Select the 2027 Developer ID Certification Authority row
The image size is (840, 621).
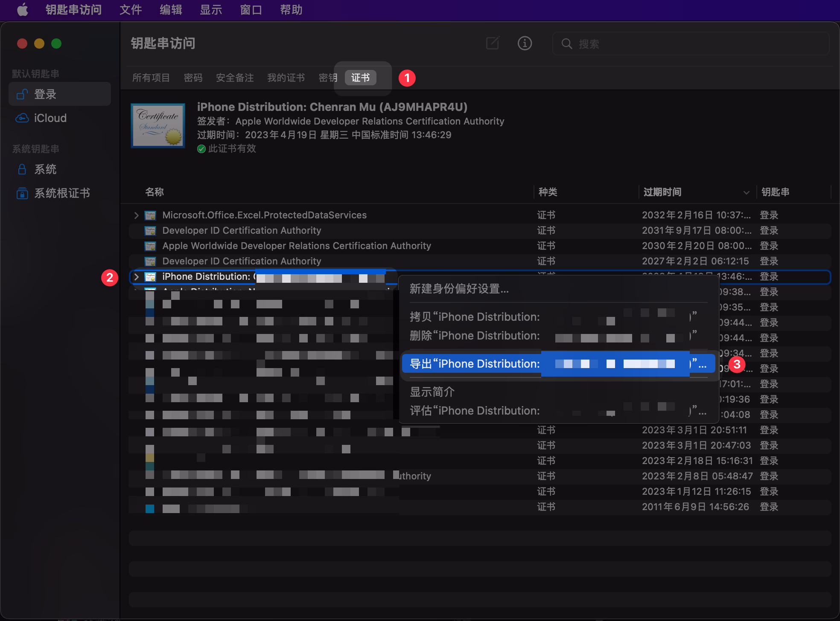pos(242,261)
